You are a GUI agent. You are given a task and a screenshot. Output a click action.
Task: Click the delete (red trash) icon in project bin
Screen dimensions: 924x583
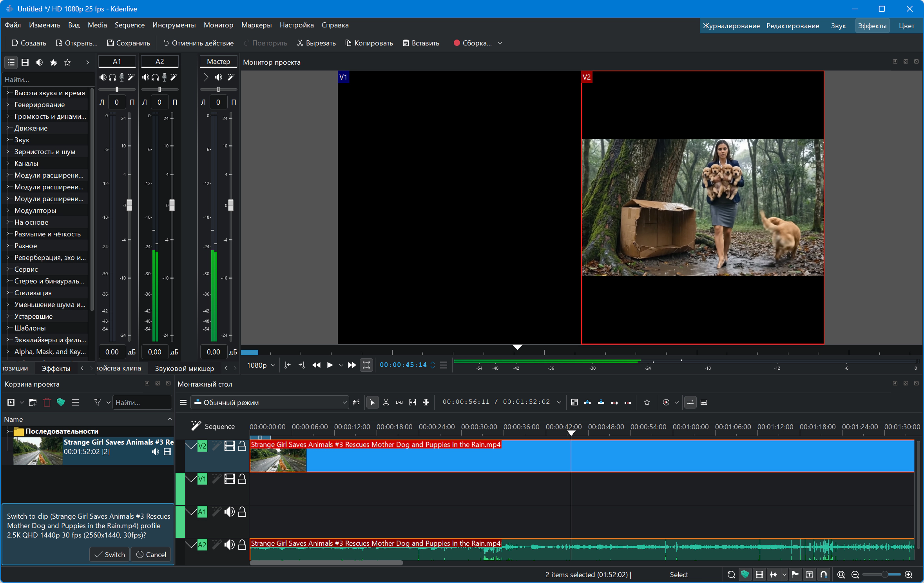(x=47, y=402)
